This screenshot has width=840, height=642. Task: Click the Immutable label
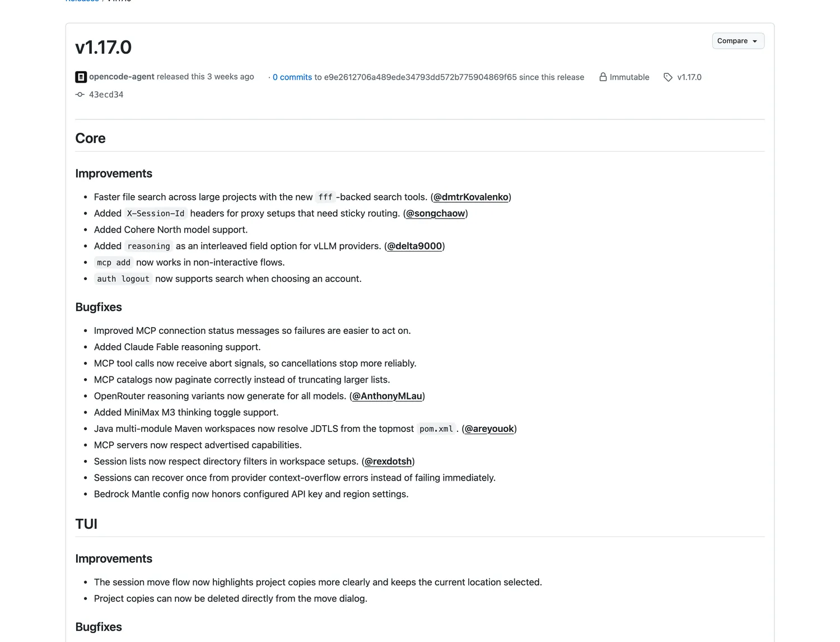(x=629, y=77)
